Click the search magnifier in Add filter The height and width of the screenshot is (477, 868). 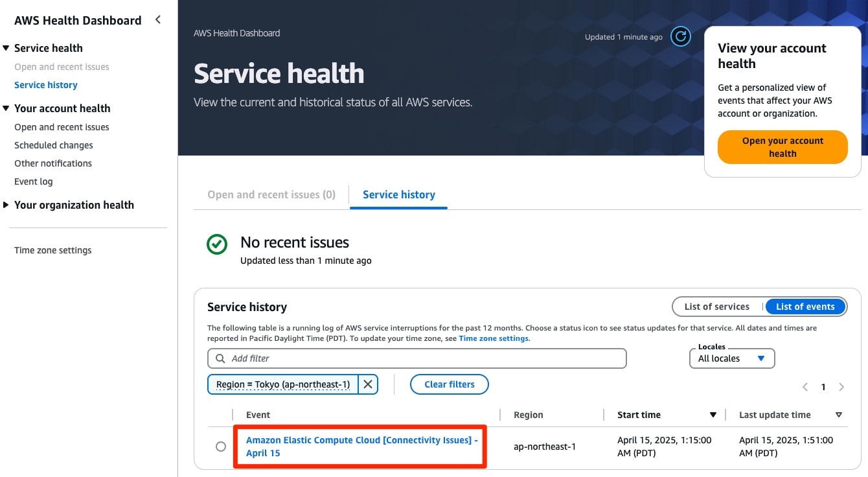220,358
